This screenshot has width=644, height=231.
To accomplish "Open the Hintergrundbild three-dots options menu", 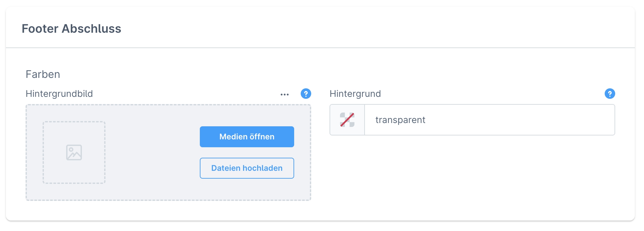I will (284, 95).
